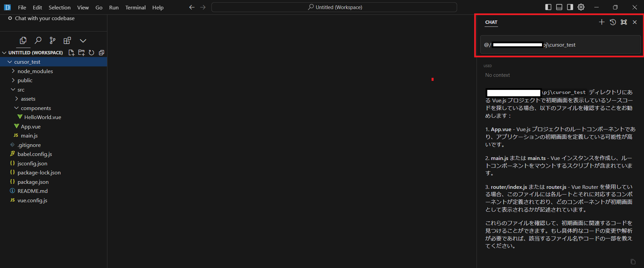
Task: Toggle the primary sidebar layout icon
Action: point(548,7)
